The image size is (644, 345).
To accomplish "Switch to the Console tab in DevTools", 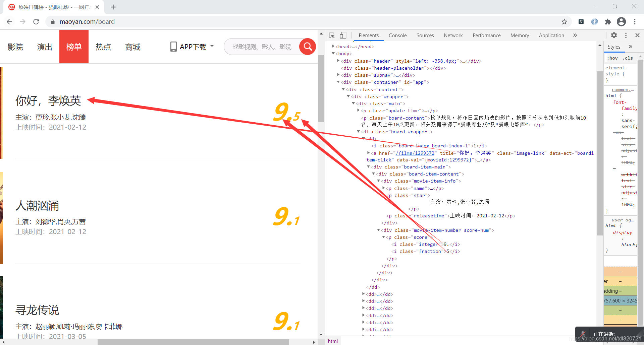I will click(397, 35).
